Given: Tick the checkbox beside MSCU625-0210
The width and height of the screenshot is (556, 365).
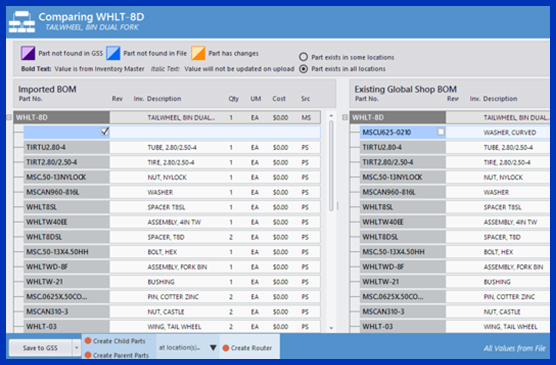Looking at the screenshot, I should tap(441, 132).
